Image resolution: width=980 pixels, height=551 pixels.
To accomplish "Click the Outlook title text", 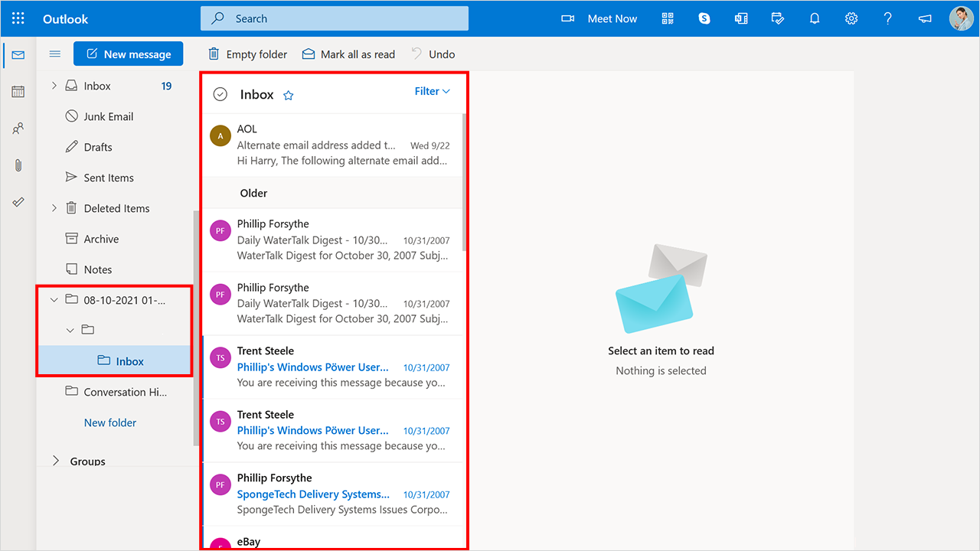I will (x=65, y=18).
